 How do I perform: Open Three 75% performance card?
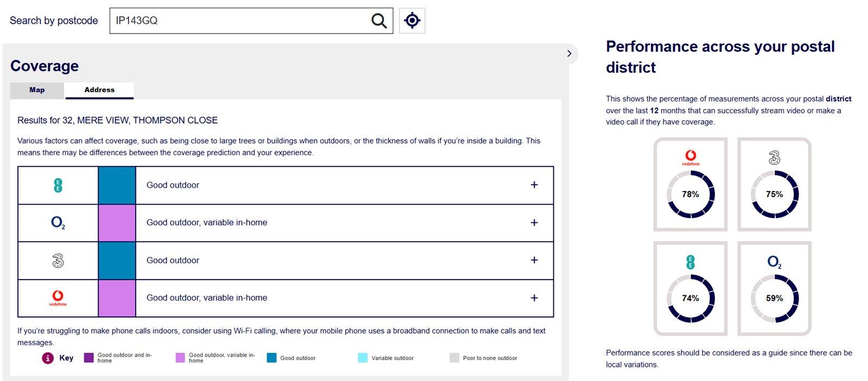(774, 185)
